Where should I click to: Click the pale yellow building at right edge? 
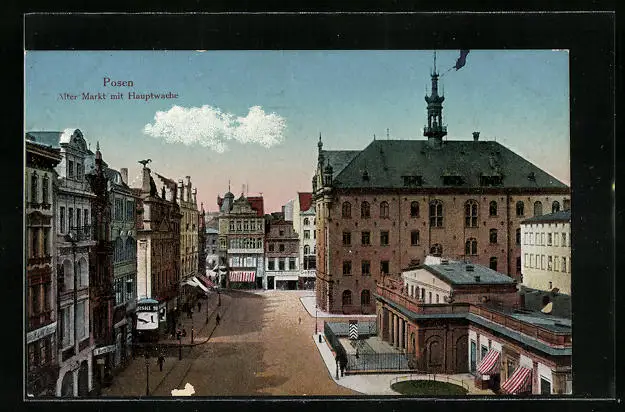(x=545, y=253)
